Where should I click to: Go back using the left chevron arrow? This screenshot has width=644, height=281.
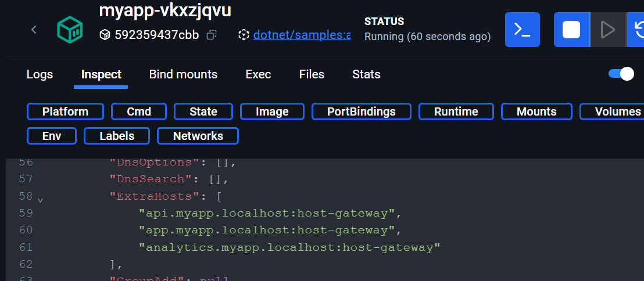point(34,30)
